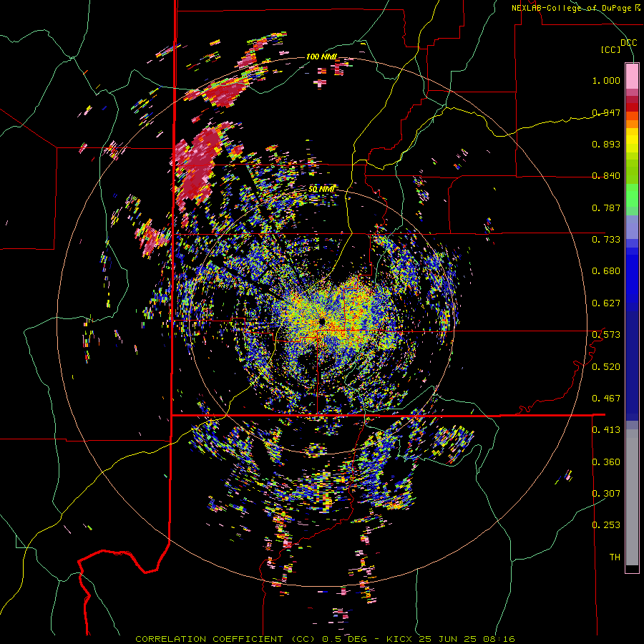
Task: Click the 0.520 scale value
Action: tap(606, 367)
